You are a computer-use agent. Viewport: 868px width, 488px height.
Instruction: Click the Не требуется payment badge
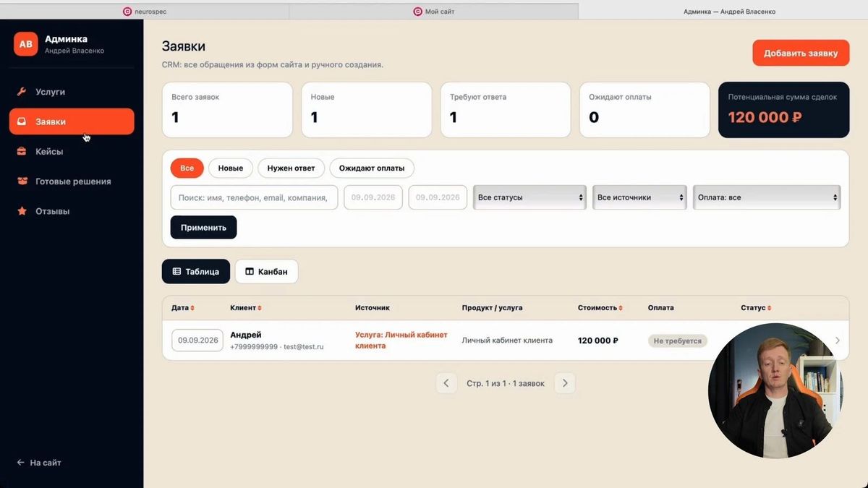pyautogui.click(x=678, y=341)
